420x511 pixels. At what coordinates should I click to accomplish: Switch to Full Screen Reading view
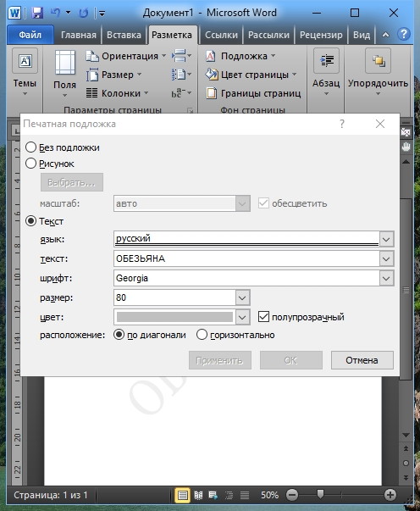(x=198, y=495)
